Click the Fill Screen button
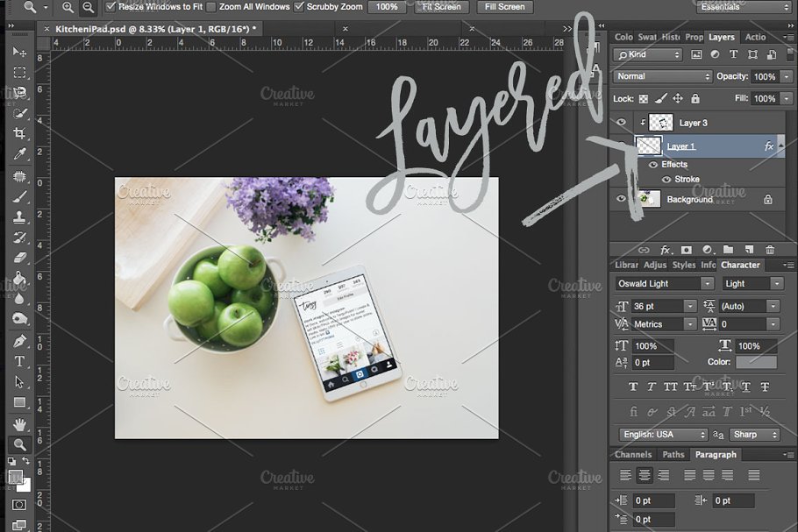Screen dimensions: 798x532 504,7
